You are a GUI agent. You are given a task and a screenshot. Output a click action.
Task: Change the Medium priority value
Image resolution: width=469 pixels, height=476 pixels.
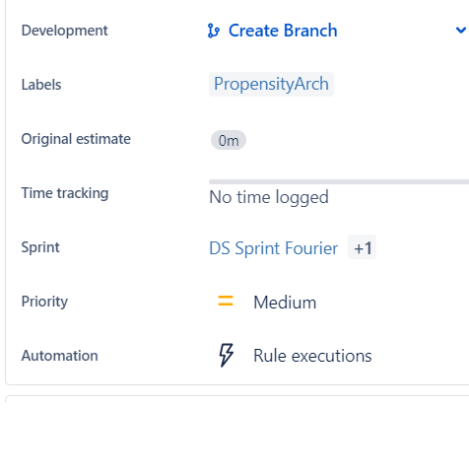click(x=285, y=303)
